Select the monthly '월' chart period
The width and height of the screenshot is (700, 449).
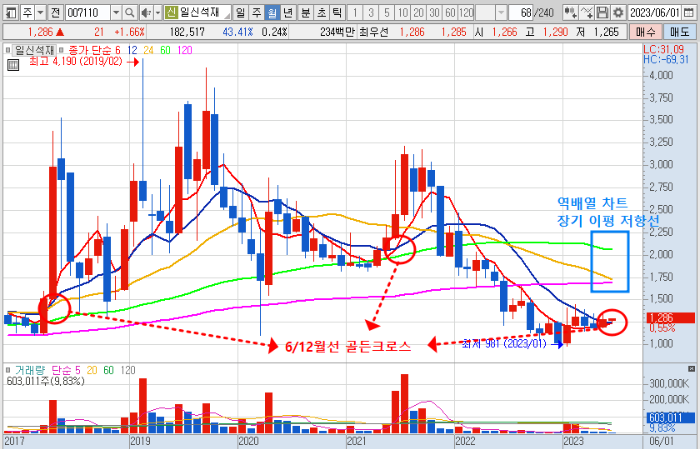[272, 12]
